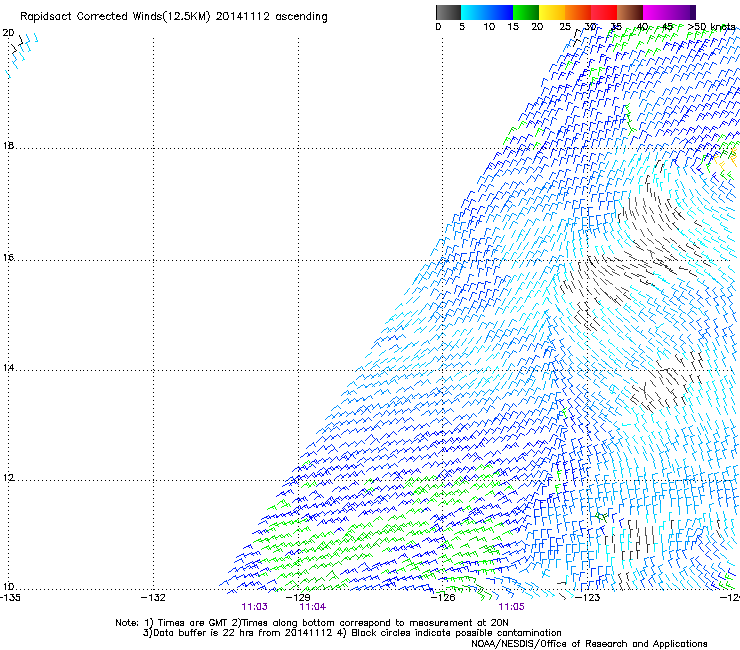Click the cyan-to-blue 5-15 knots legend gradient
This screenshot has height=650, width=740.
click(487, 12)
